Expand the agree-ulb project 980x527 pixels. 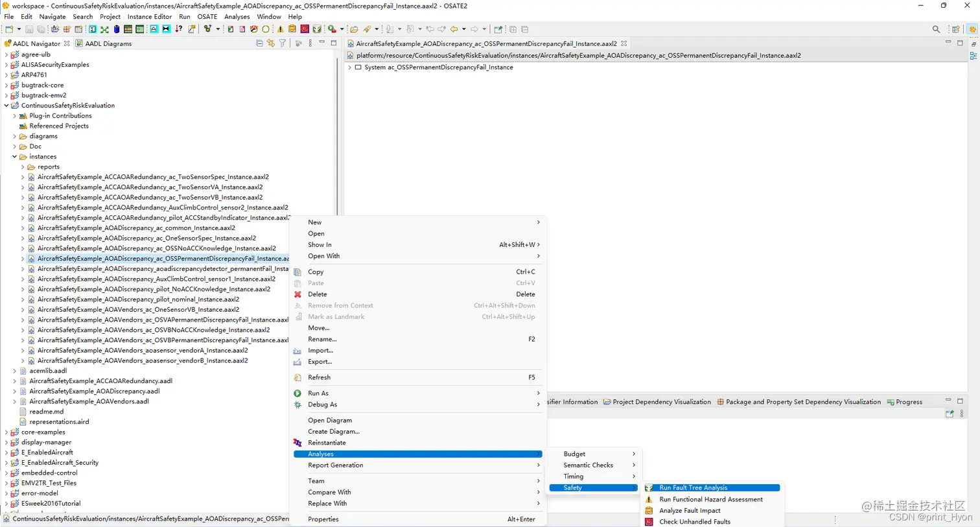pos(6,54)
